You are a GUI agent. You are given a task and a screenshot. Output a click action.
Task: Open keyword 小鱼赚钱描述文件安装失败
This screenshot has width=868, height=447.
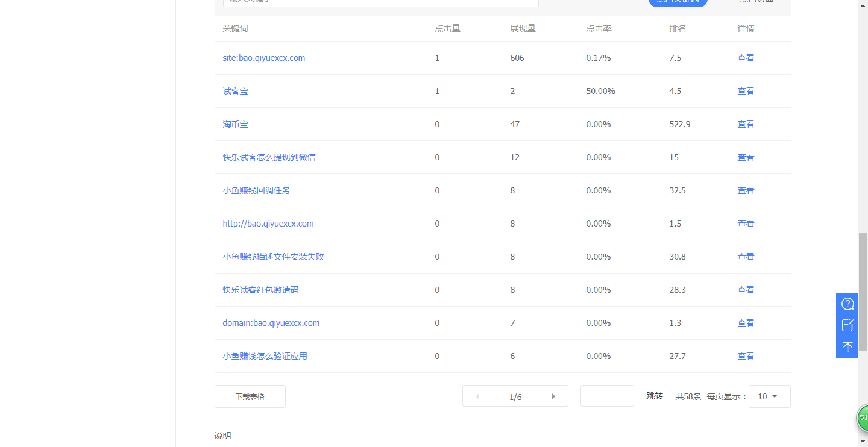point(273,257)
